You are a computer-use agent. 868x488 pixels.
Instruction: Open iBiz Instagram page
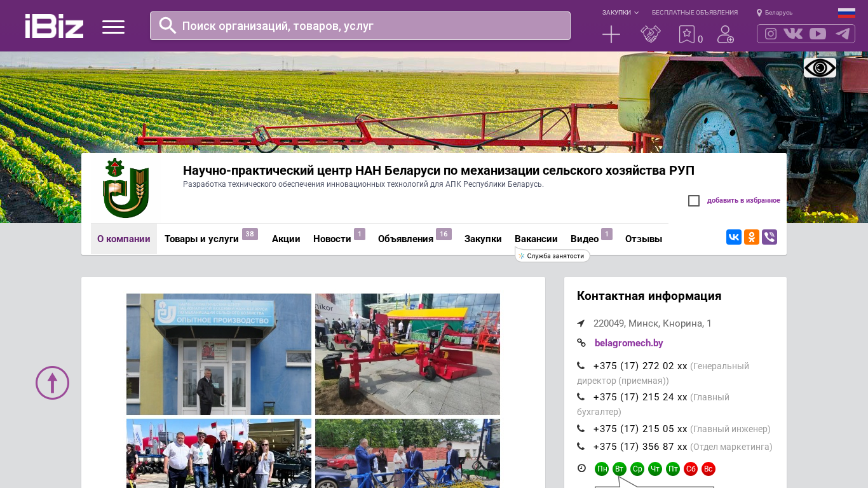tap(771, 34)
